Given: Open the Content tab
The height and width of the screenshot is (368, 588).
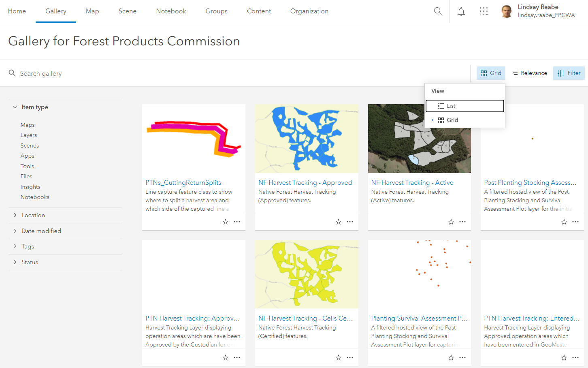Looking at the screenshot, I should [x=259, y=11].
